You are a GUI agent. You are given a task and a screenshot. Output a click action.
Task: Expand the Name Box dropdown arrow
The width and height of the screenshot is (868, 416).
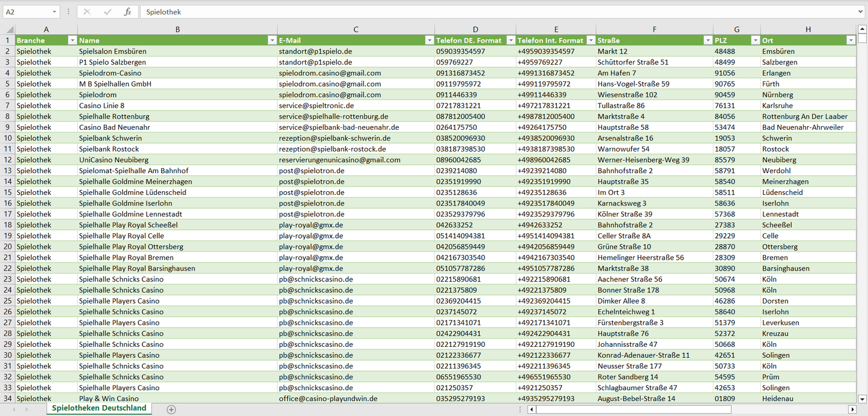coord(54,12)
